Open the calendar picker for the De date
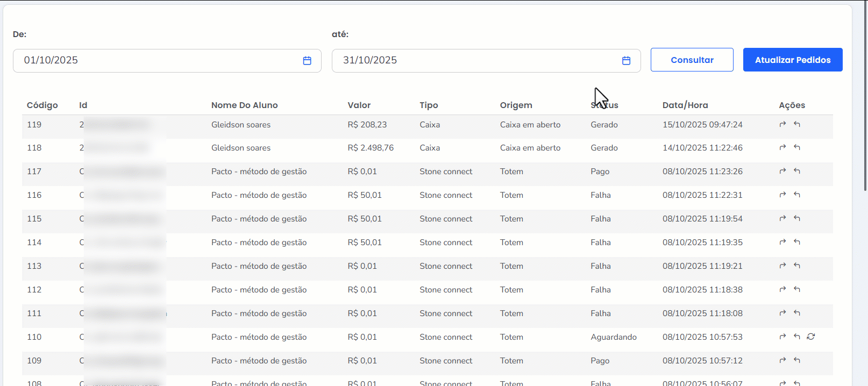The image size is (868, 386). click(307, 61)
